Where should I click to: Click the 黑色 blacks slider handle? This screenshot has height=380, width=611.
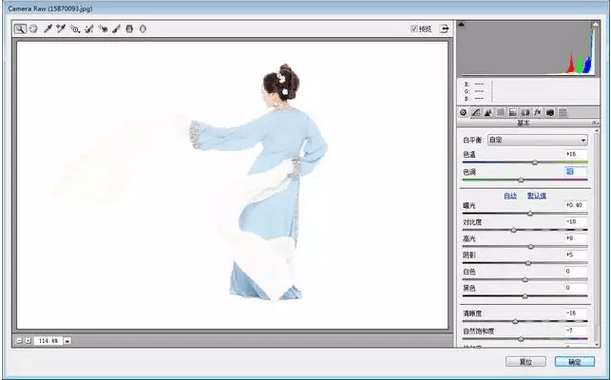525,297
